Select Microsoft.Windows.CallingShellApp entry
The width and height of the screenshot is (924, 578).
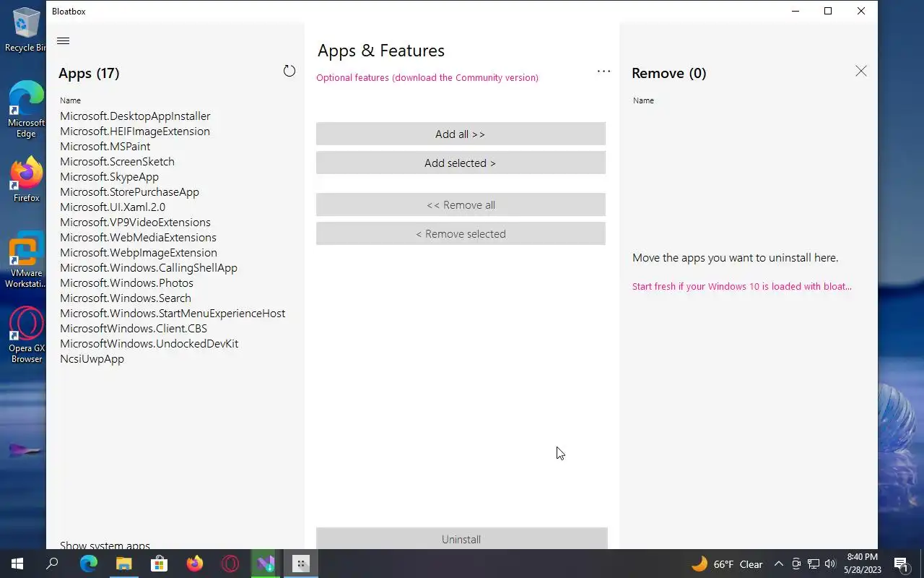[149, 267]
